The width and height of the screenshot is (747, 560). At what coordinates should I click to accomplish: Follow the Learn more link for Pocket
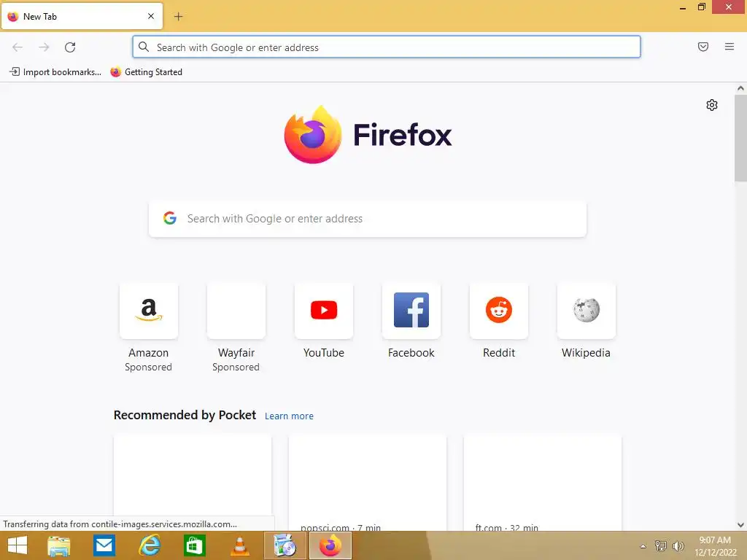[289, 416]
